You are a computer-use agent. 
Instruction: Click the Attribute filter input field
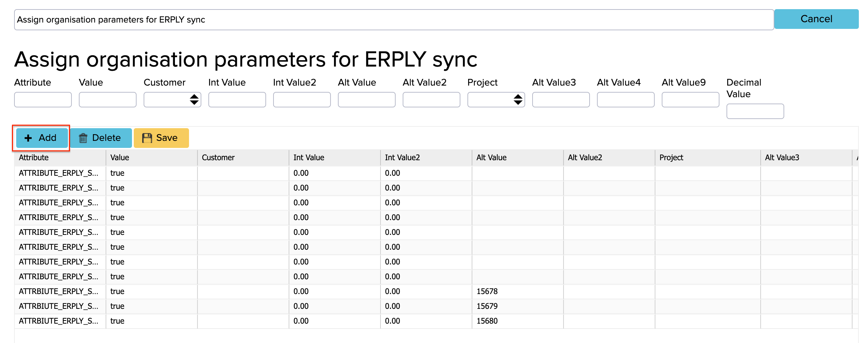[43, 100]
